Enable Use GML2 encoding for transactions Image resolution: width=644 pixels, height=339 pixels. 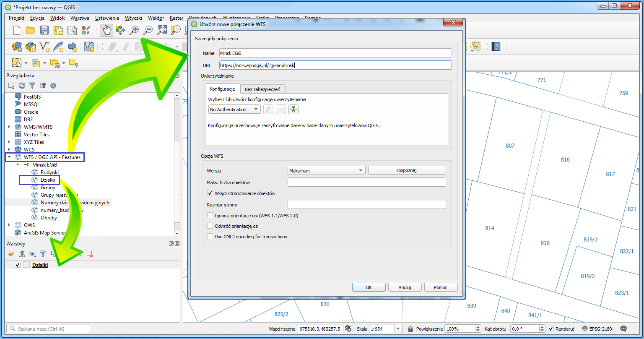(210, 237)
